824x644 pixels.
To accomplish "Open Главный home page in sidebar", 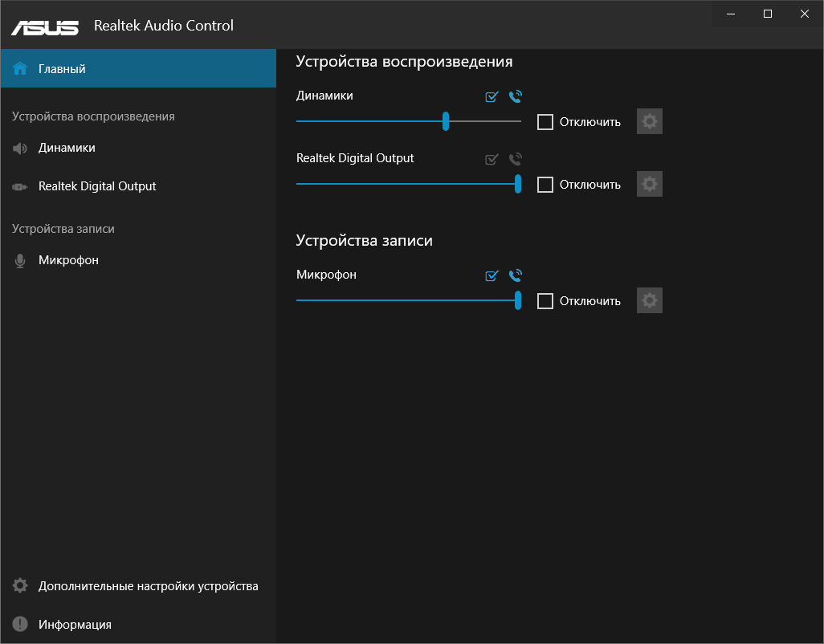I will (62, 69).
